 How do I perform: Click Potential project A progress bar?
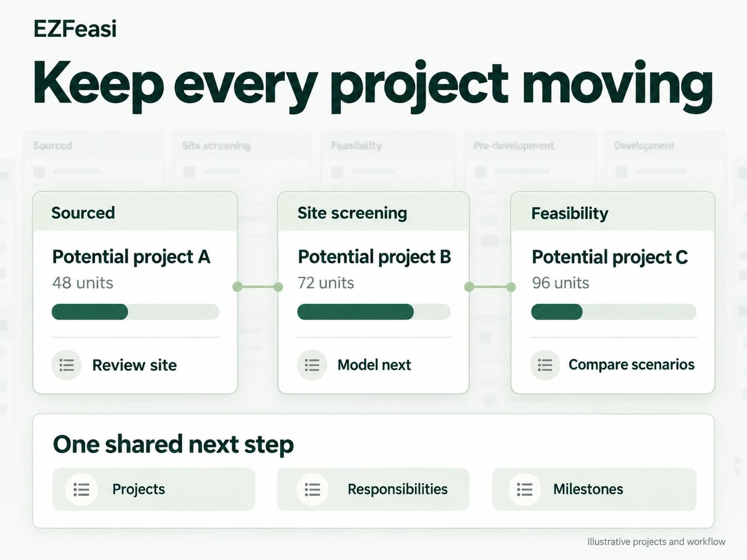coord(135,312)
